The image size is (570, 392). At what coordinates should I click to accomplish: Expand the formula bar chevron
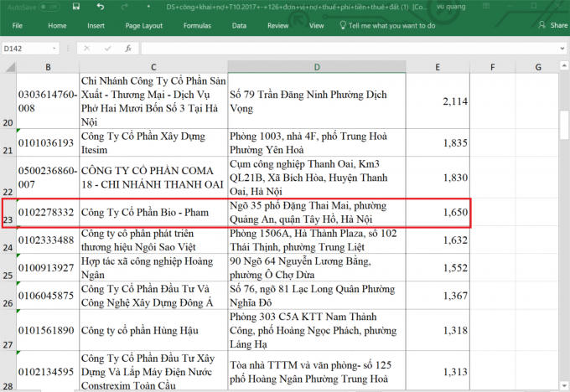[x=562, y=49]
